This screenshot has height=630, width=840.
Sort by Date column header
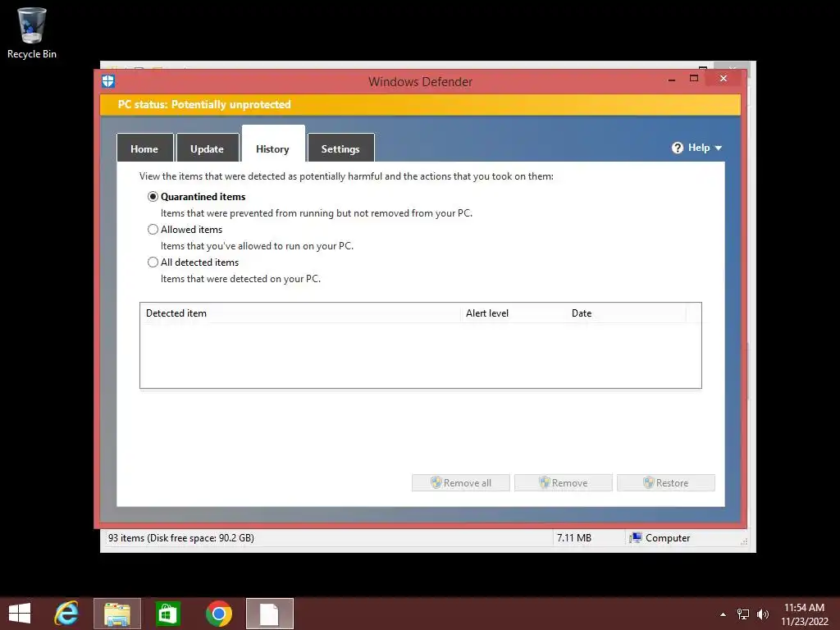(x=626, y=313)
